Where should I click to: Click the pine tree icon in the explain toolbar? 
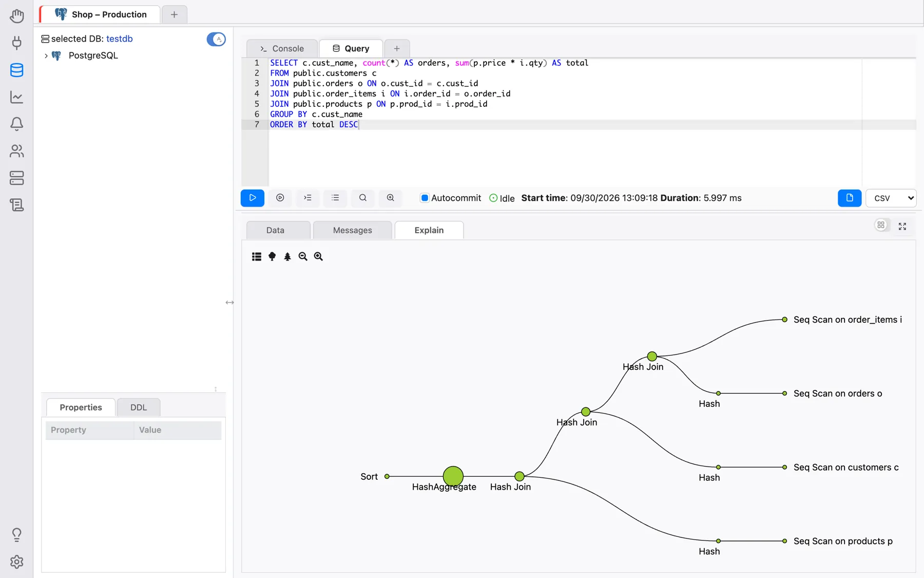tap(287, 256)
